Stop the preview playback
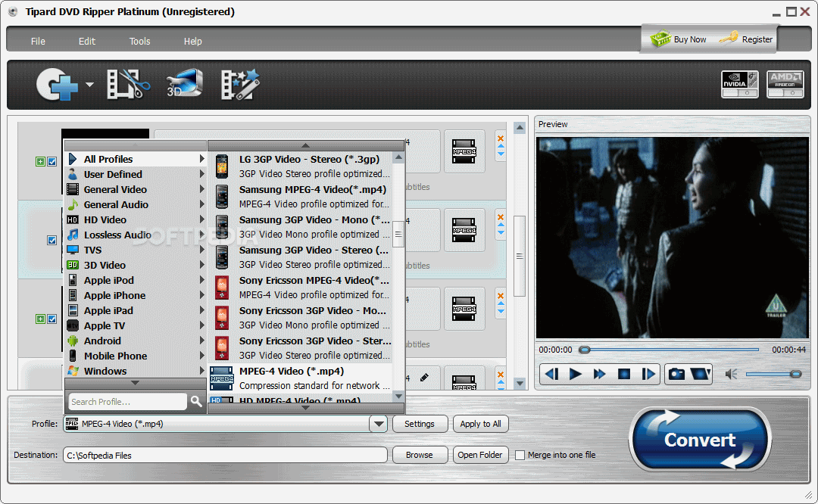Screen dimensions: 818x504 point(624,374)
